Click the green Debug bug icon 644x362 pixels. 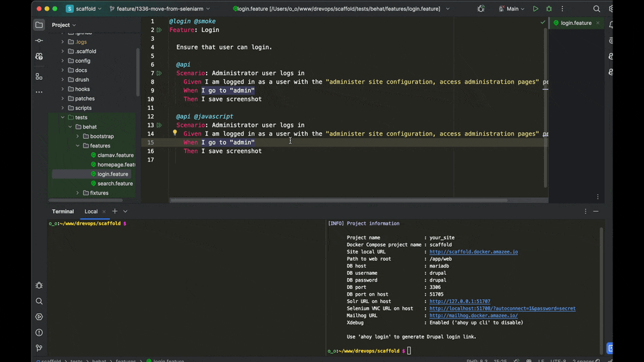(549, 9)
